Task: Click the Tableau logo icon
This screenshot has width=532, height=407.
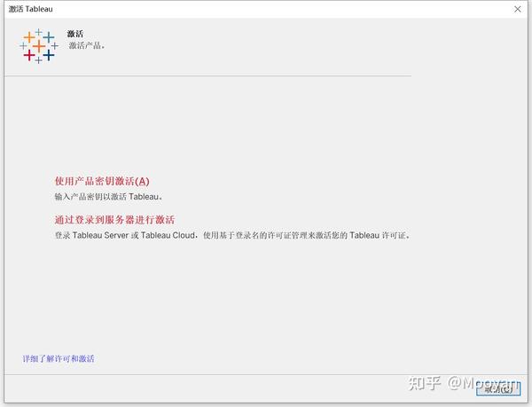Action: pos(39,46)
